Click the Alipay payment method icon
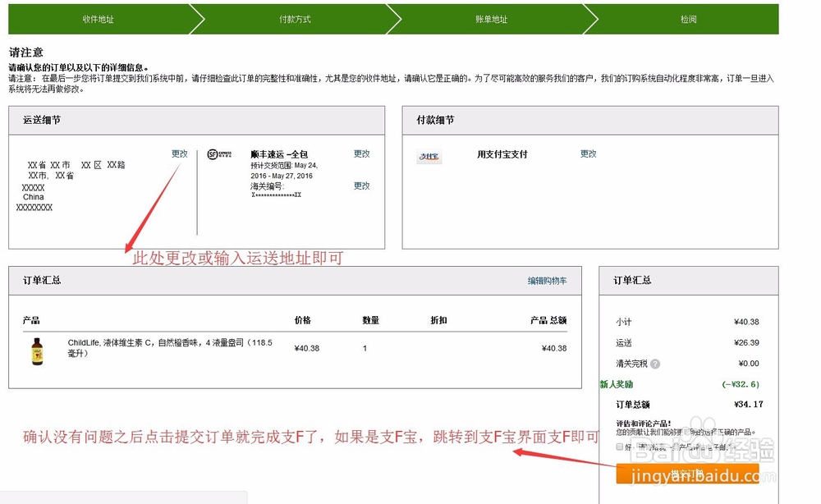 [429, 157]
